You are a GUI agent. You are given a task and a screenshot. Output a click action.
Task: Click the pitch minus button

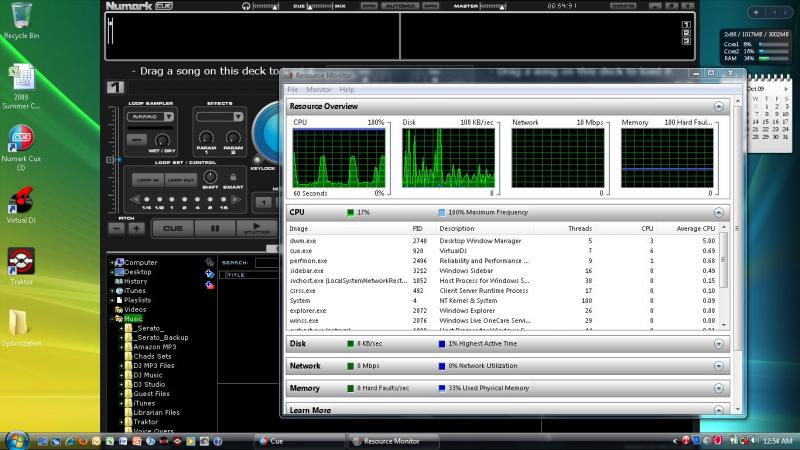[x=117, y=229]
